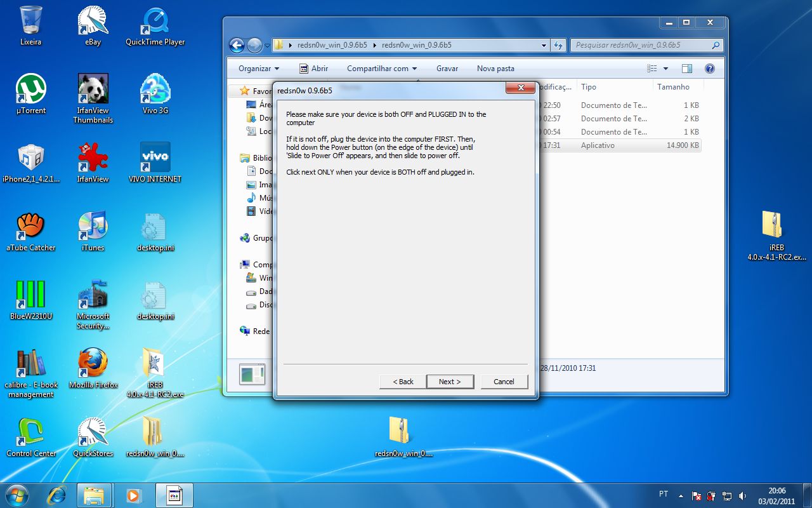The height and width of the screenshot is (508, 812).
Task: Select the iPhone2,1_4.2.1 firmware file icon
Action: 30,163
